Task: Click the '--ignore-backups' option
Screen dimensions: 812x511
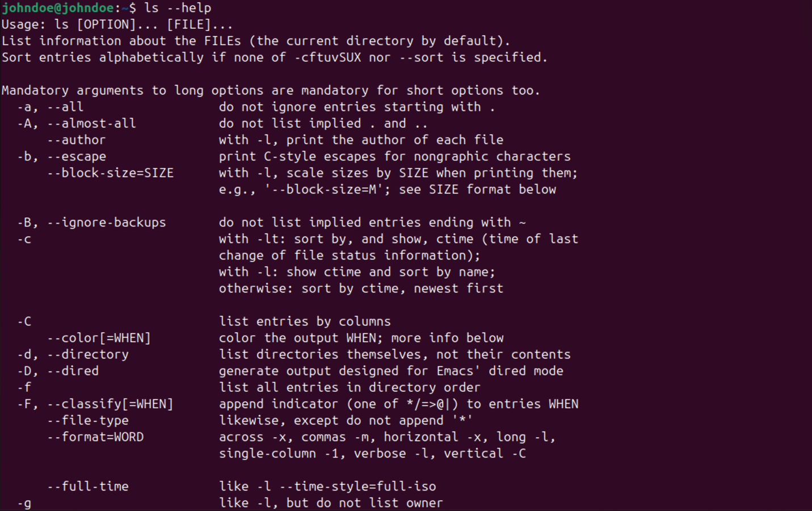Action: [x=106, y=222]
